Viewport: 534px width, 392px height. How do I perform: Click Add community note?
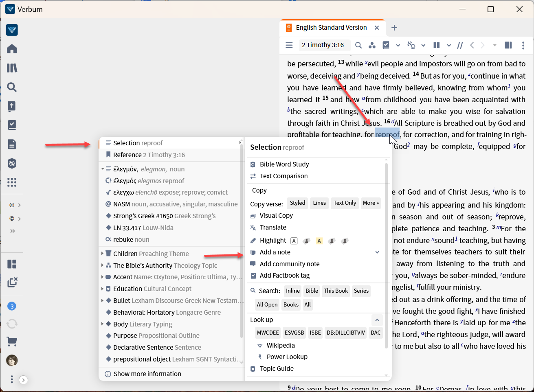pyautogui.click(x=289, y=264)
